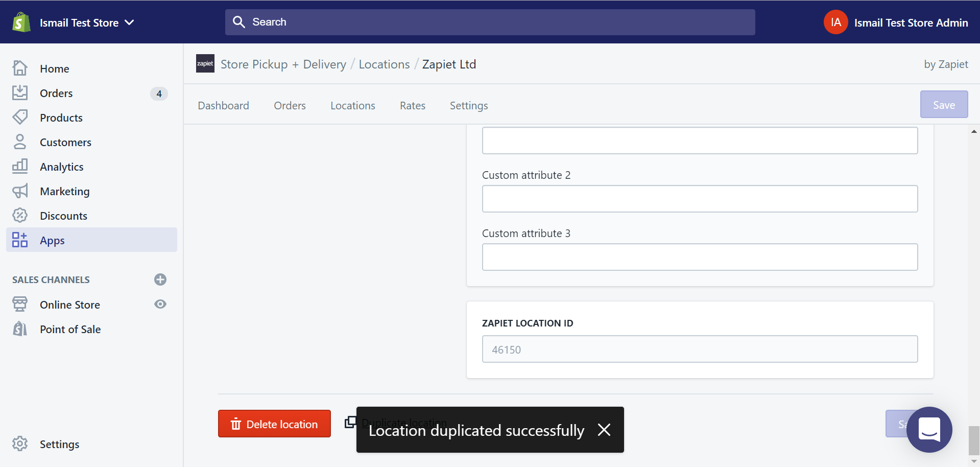Expand the Ismail Test Store dropdown

click(x=87, y=22)
